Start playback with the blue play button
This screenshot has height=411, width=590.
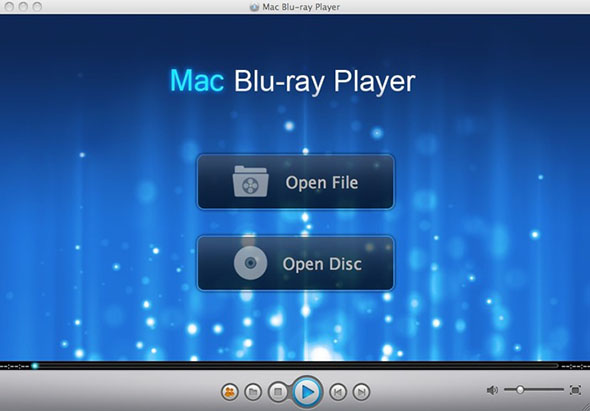[307, 392]
